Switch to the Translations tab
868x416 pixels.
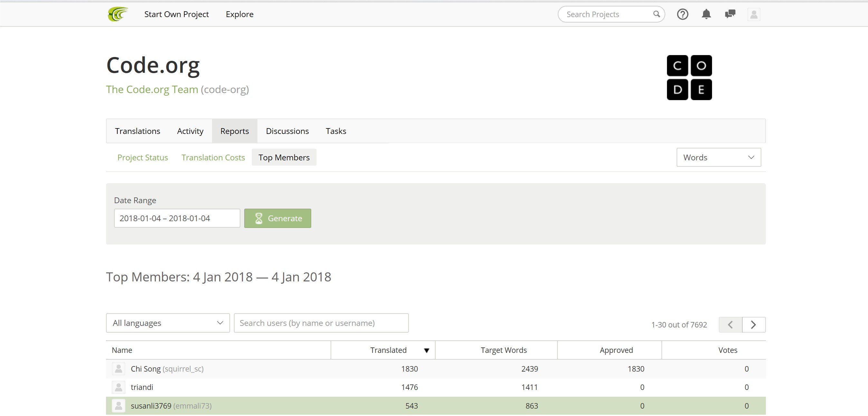click(x=138, y=131)
